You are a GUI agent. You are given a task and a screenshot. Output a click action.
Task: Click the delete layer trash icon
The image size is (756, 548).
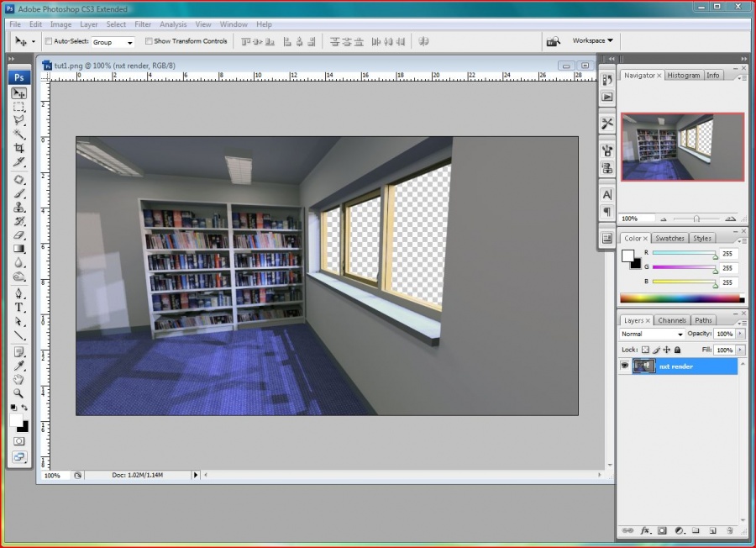coord(729,531)
